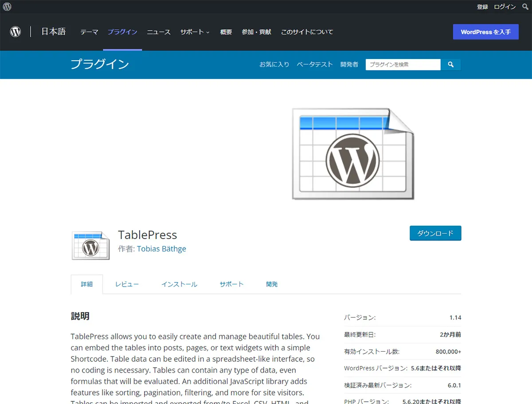532x404 pixels.
Task: Open the ニュース menu item
Action: tap(159, 32)
